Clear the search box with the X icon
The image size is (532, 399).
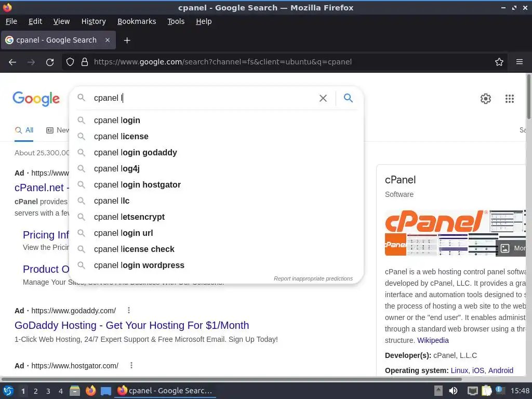coord(323,98)
